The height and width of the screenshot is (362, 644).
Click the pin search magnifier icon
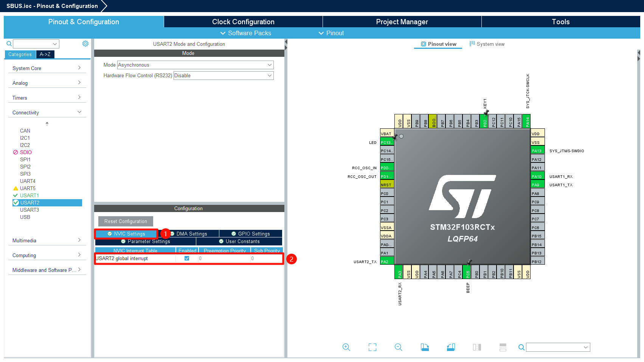pyautogui.click(x=521, y=347)
